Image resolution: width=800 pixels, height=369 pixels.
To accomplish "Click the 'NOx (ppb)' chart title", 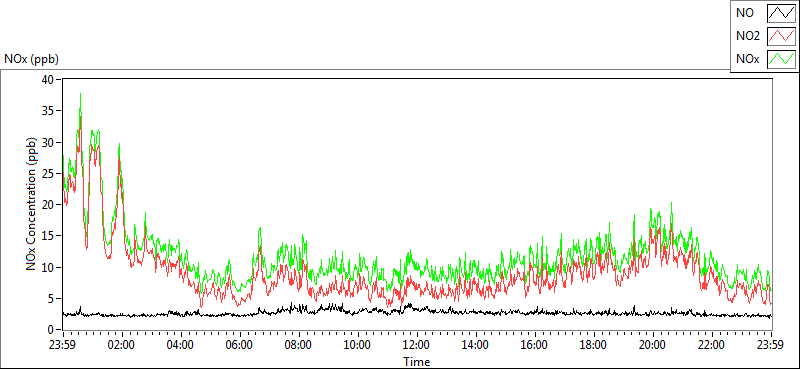I will (32, 59).
